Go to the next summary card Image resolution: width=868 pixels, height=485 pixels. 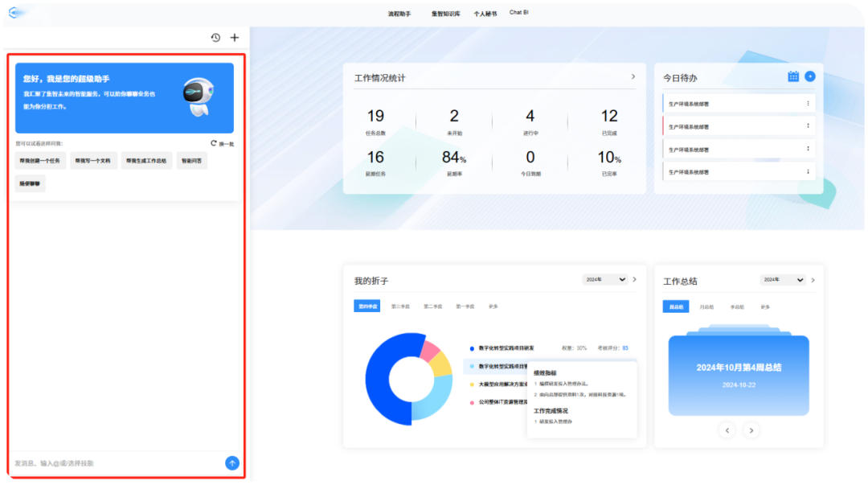click(751, 430)
